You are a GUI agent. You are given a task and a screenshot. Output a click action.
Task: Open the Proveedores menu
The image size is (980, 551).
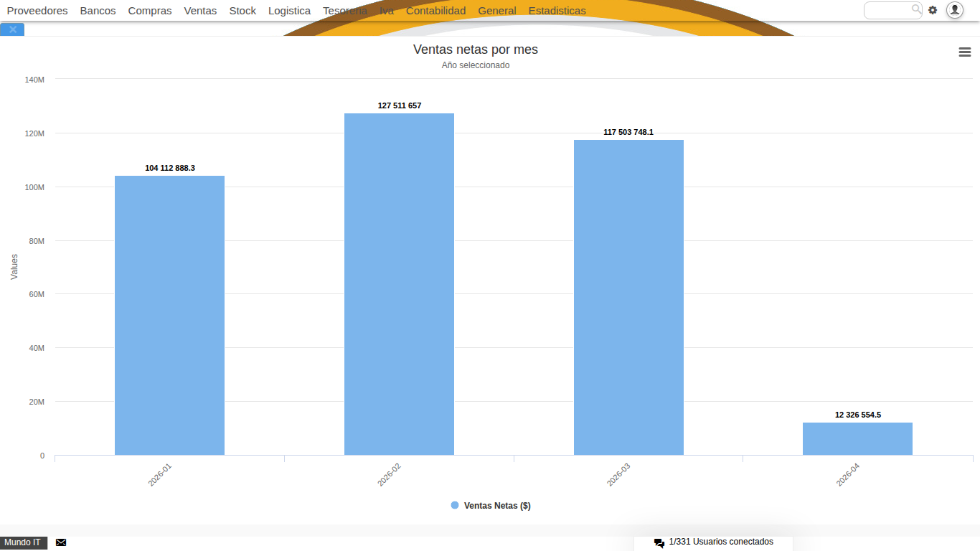click(37, 11)
